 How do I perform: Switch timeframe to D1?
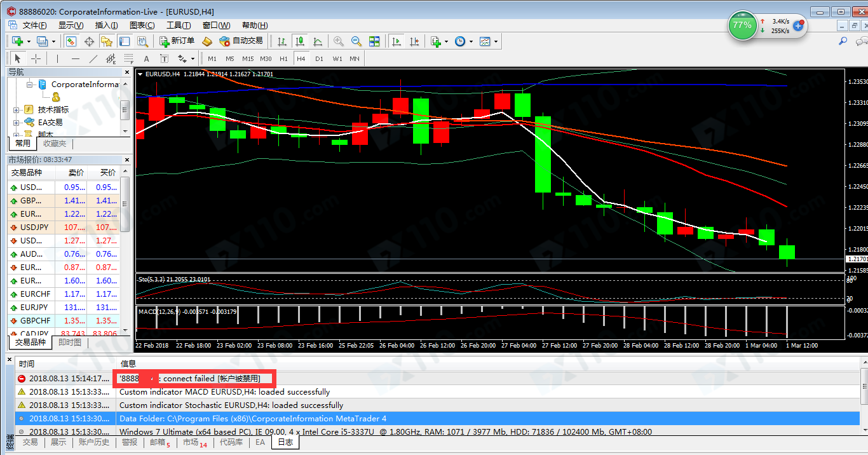(x=319, y=58)
